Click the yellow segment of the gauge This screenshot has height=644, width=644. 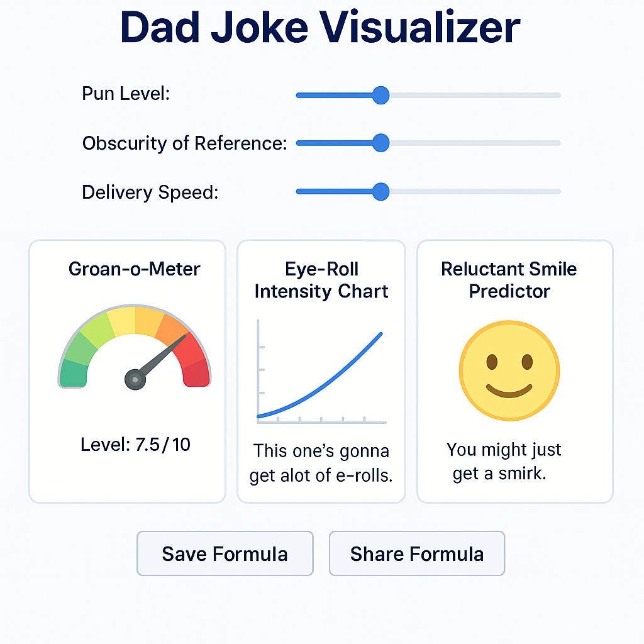coord(121,320)
